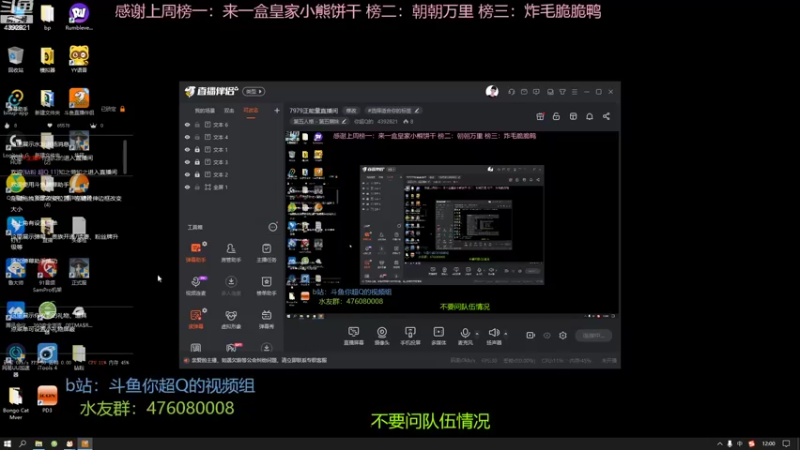Toggle the lock on 文本 6 source
The height and width of the screenshot is (450, 800).
197,124
